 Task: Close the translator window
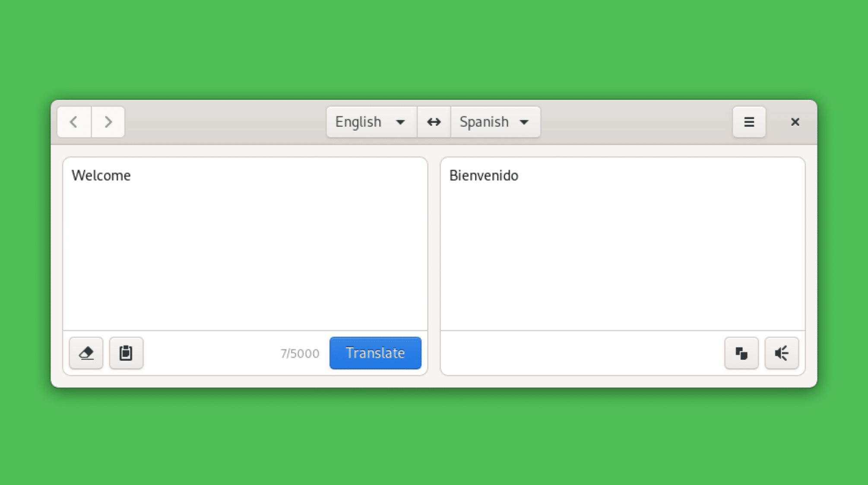tap(795, 122)
